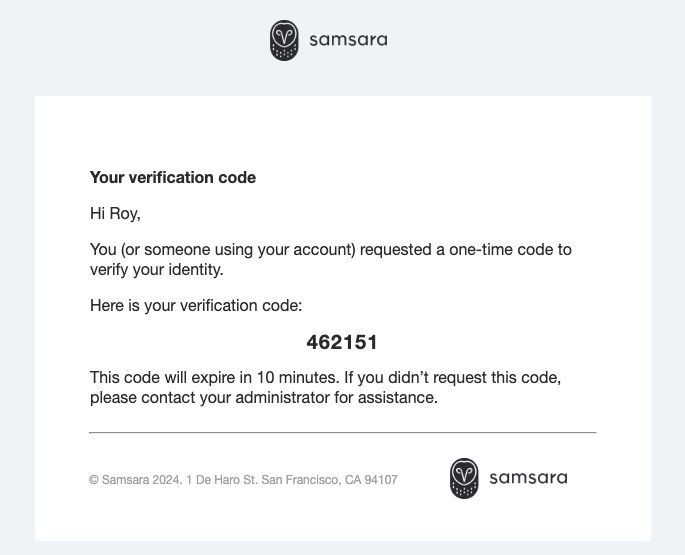Click "If you didn't request this code" phrase

[469, 378]
